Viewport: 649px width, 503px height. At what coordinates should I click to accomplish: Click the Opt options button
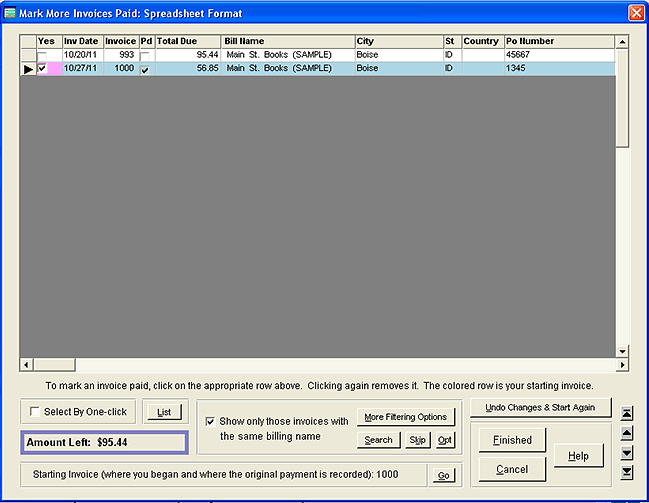click(444, 440)
